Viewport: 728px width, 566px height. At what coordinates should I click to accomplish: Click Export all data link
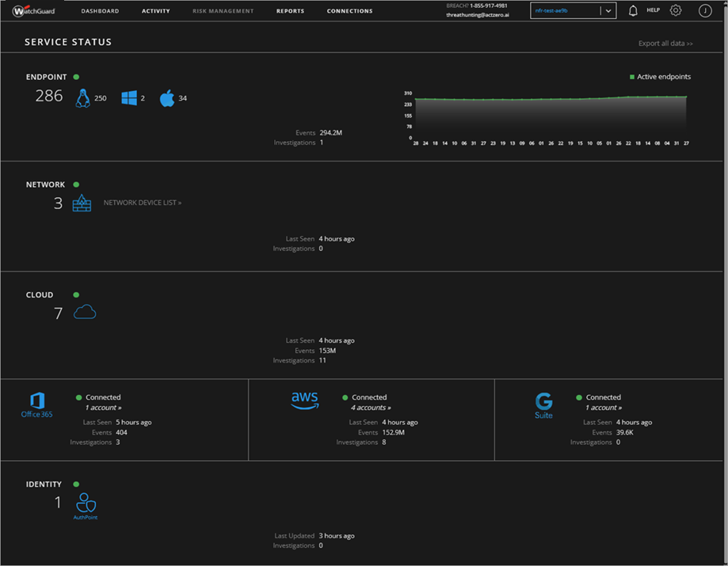point(665,44)
